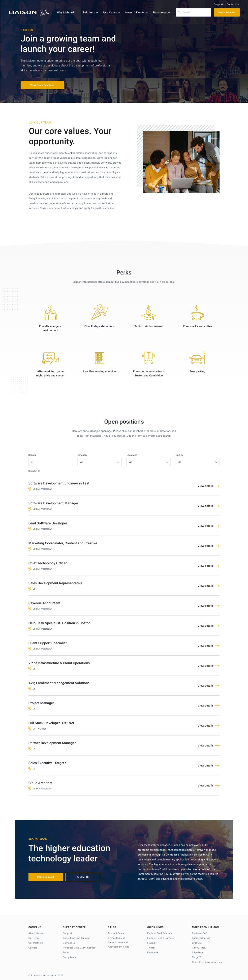Click the free parking car icon

[x=197, y=358]
